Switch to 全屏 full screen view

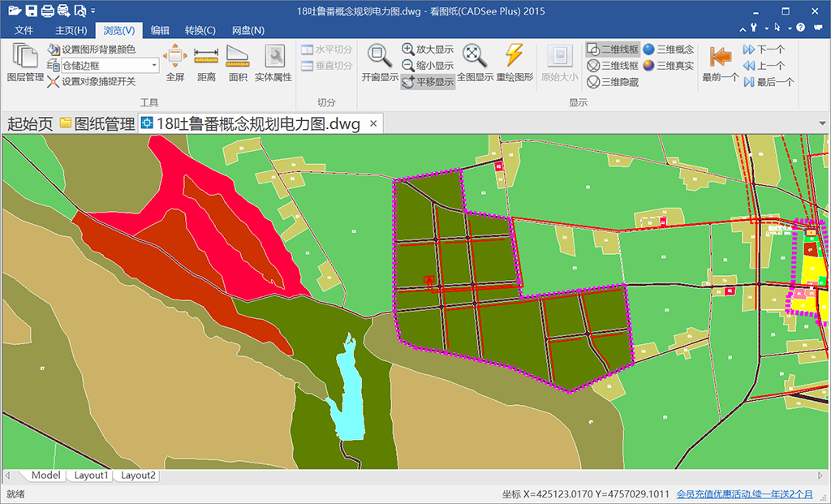(x=175, y=62)
